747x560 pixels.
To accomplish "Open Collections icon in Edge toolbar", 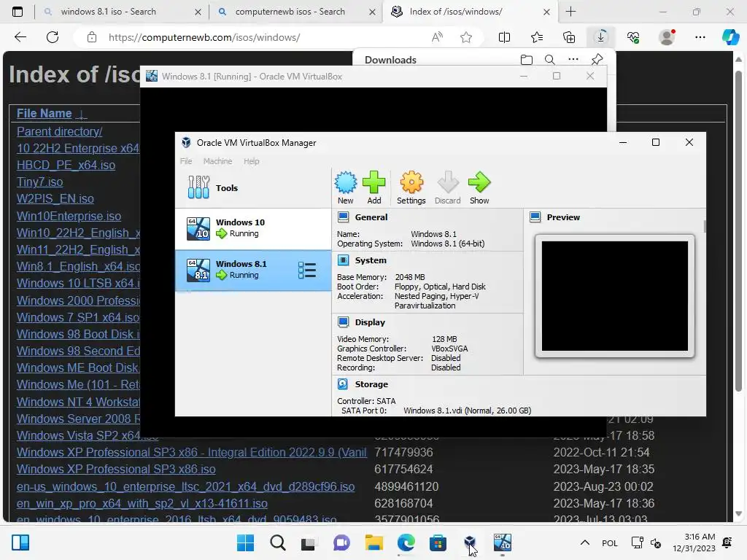I will point(569,37).
